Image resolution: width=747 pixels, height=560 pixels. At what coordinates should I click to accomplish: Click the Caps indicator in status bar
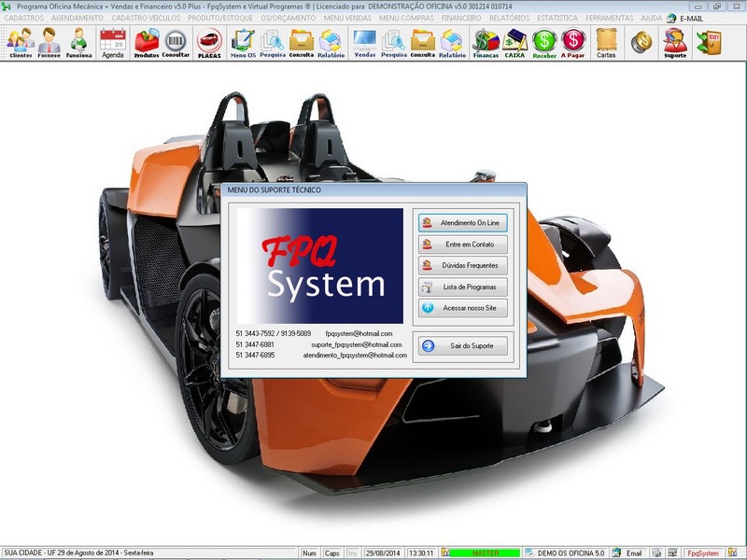(x=331, y=553)
